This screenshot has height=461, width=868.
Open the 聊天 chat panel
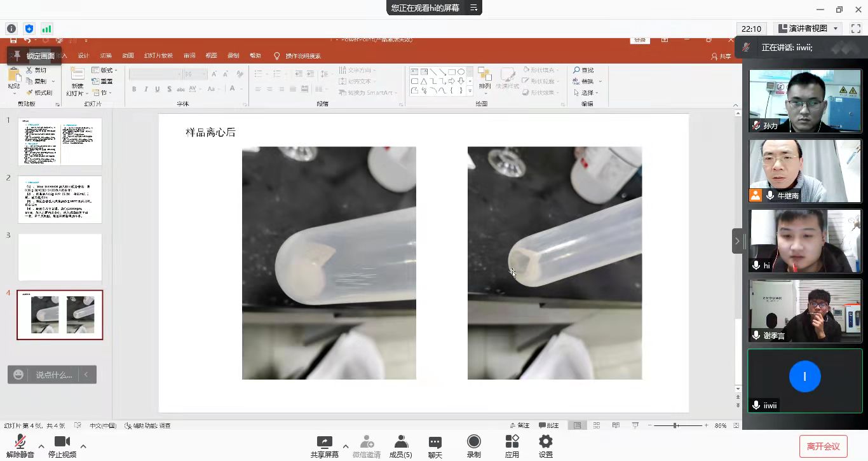click(435, 446)
